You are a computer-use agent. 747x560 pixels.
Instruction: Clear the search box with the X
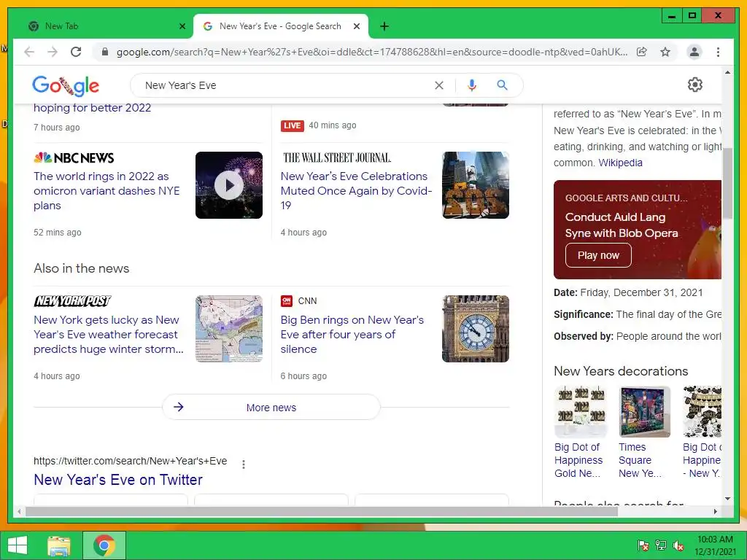tap(438, 85)
